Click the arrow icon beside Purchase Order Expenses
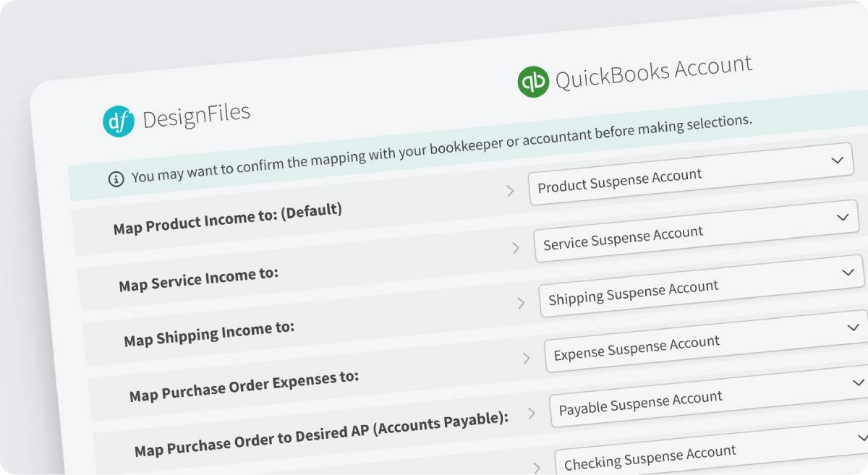 [527, 358]
